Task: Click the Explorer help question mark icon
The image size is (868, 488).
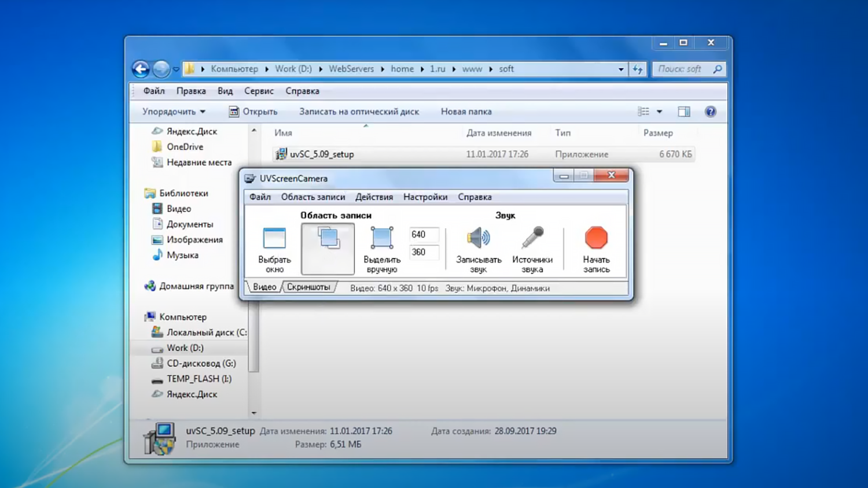Action: 710,112
